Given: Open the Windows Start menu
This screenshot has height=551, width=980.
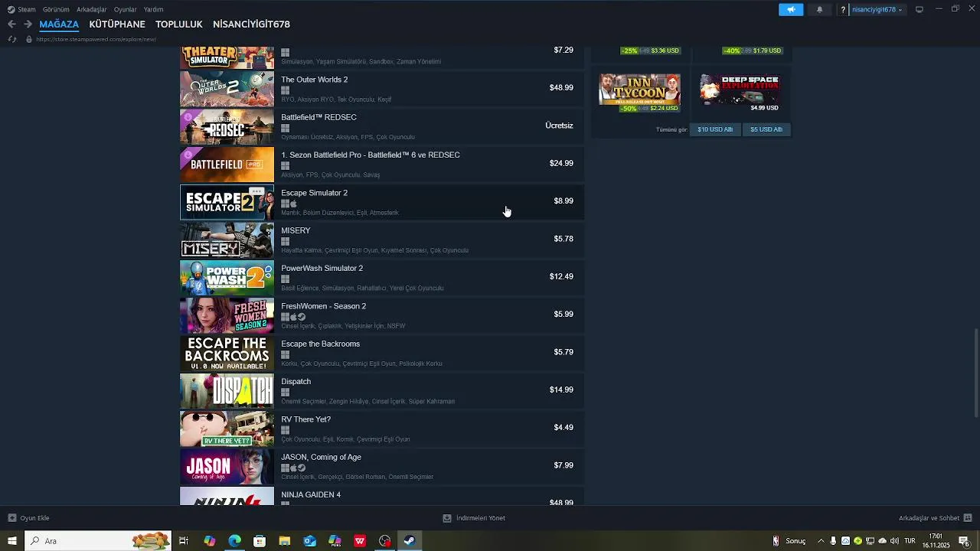Looking at the screenshot, I should coord(12,541).
